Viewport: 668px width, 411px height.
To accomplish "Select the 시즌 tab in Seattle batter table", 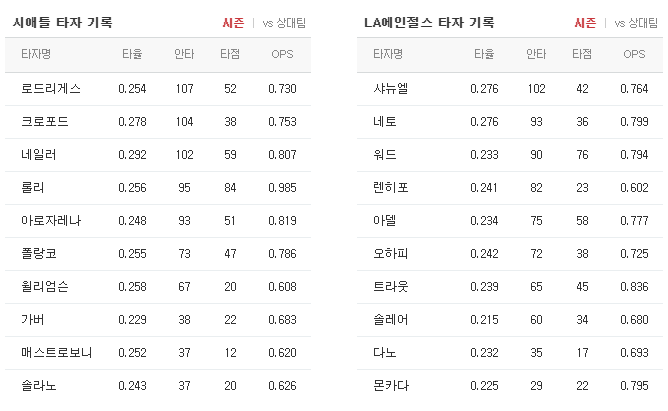I will (233, 23).
